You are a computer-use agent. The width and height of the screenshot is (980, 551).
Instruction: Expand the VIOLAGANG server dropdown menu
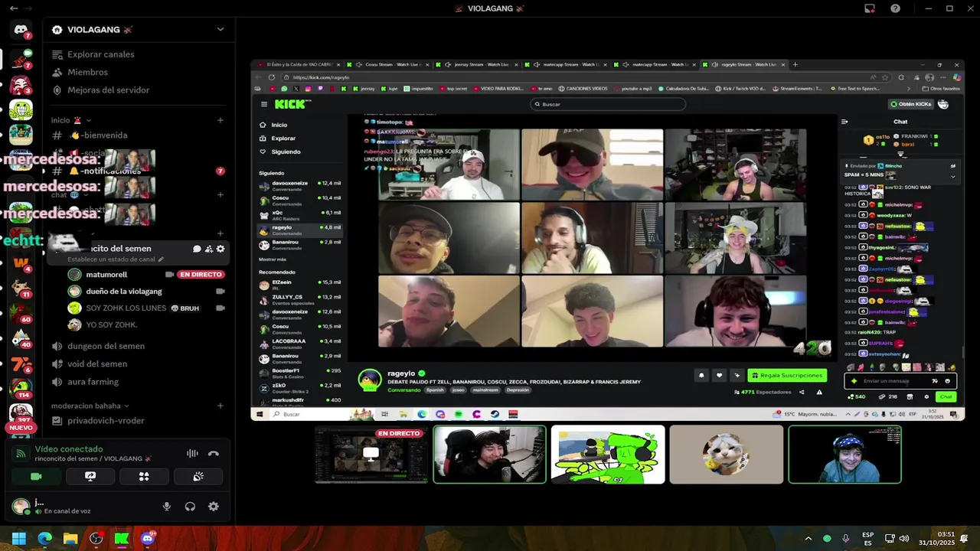(220, 30)
